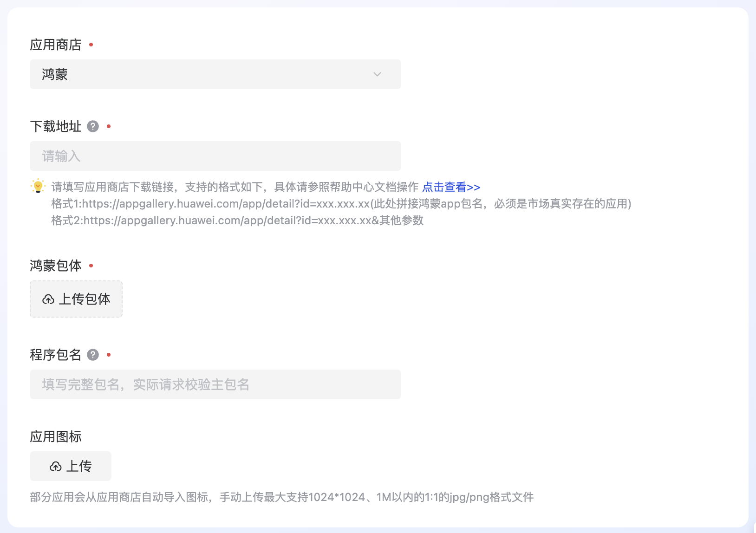
Task: Click the 格式2 example URL text
Action: click(x=237, y=221)
